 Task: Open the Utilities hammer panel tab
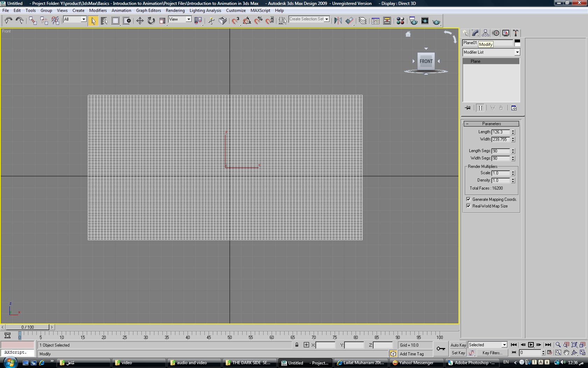pos(516,33)
